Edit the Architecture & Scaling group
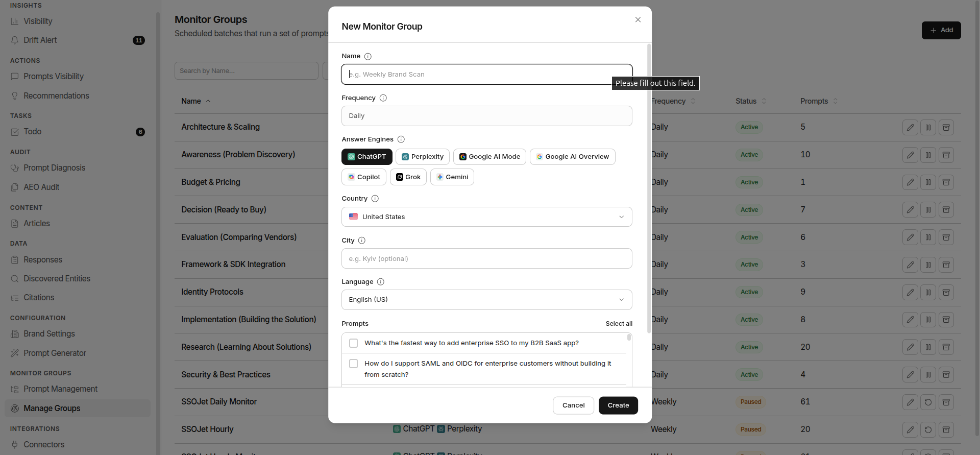 (x=910, y=127)
